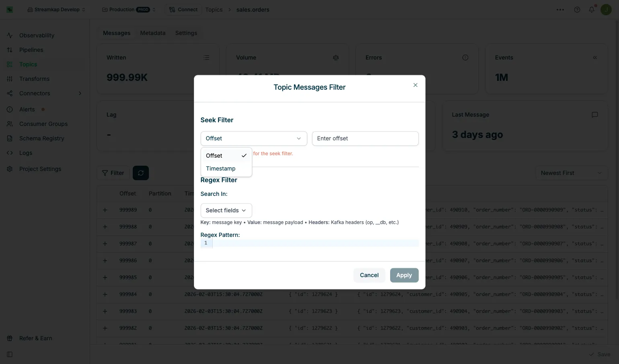Open the three-dot more options menu
Screen dimensions: 619x364
(x=560, y=10)
